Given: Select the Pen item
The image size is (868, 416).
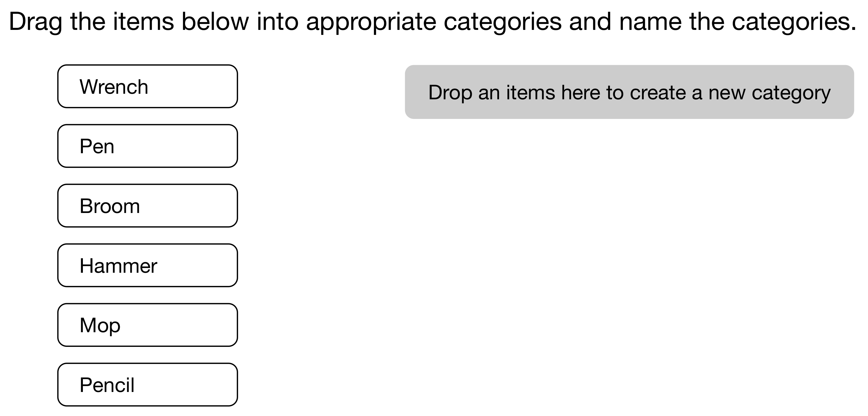Looking at the screenshot, I should [148, 146].
